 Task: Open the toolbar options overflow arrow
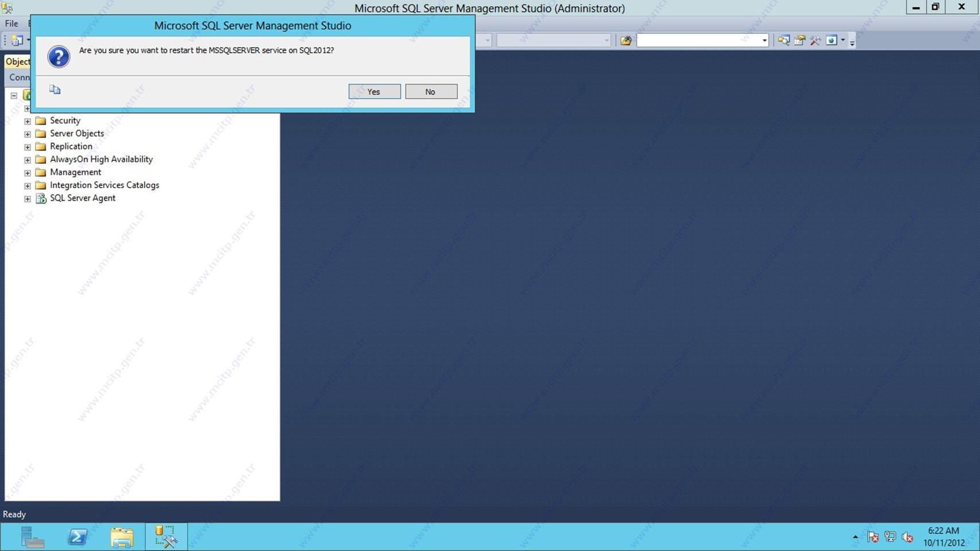pyautogui.click(x=852, y=42)
